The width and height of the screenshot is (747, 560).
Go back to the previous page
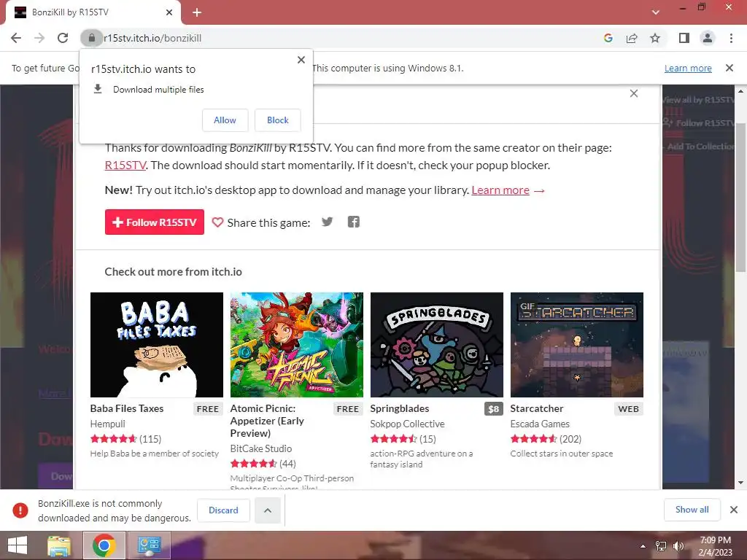[x=16, y=38]
